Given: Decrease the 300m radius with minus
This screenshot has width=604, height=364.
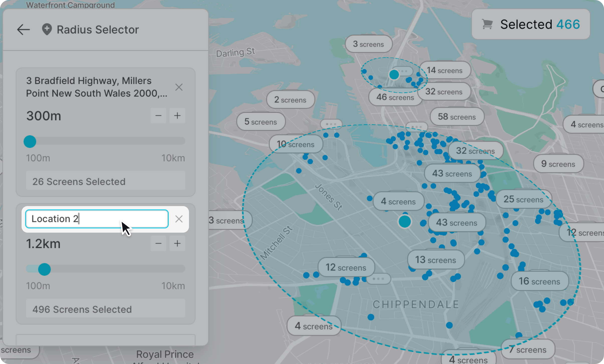Looking at the screenshot, I should tap(158, 116).
